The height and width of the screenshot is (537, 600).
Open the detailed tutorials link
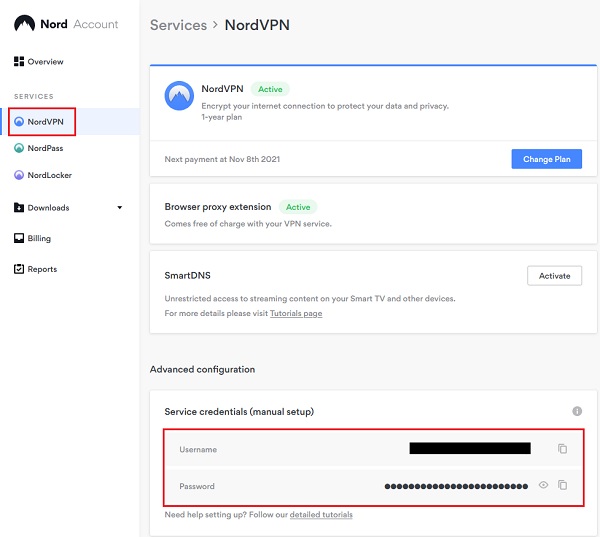321,515
